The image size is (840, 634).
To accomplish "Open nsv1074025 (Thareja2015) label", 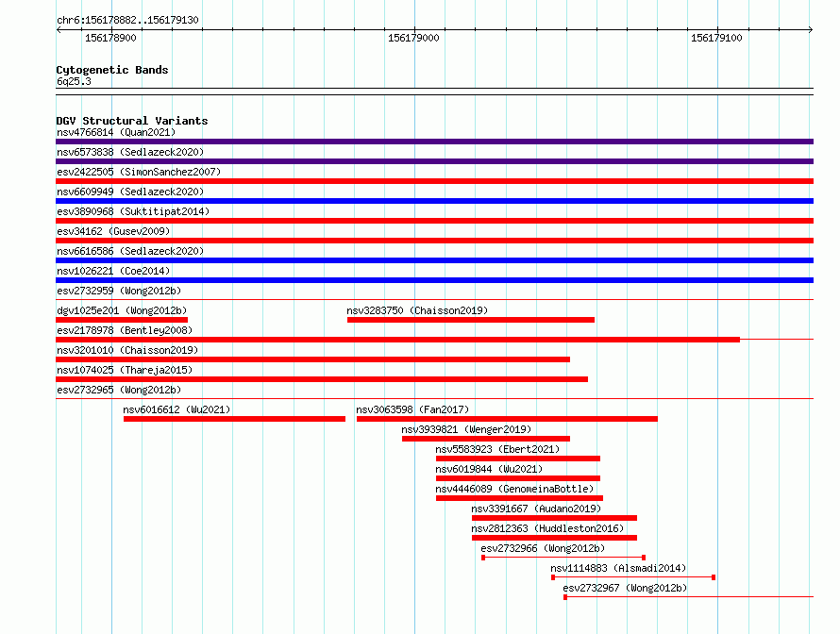I will tap(125, 370).
